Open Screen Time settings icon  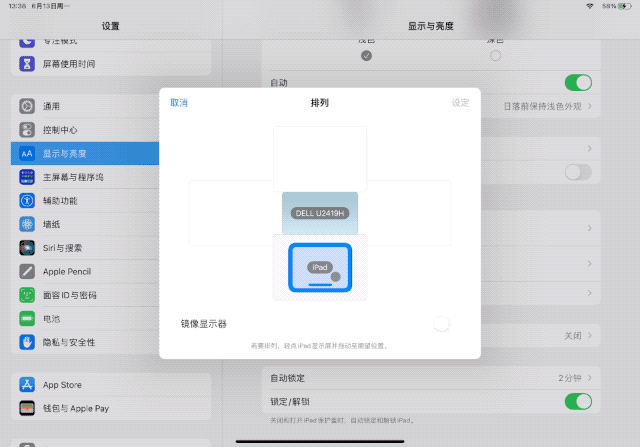point(27,64)
